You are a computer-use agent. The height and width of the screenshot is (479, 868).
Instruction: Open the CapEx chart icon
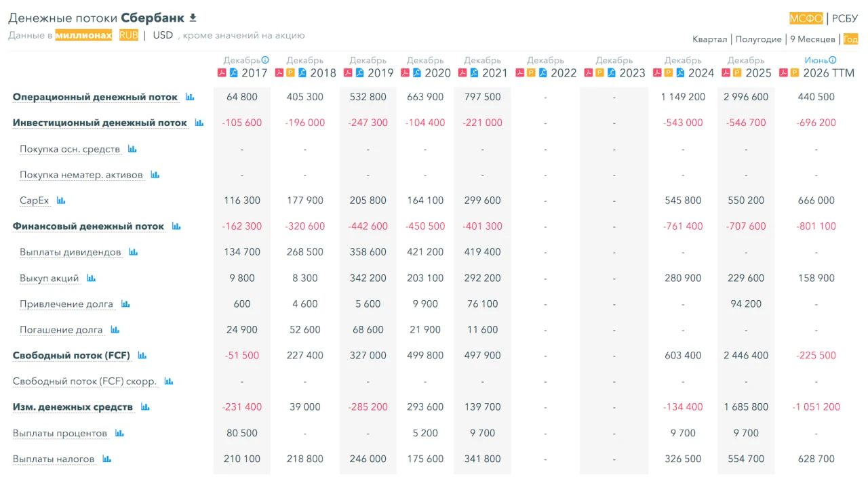pyautogui.click(x=61, y=200)
